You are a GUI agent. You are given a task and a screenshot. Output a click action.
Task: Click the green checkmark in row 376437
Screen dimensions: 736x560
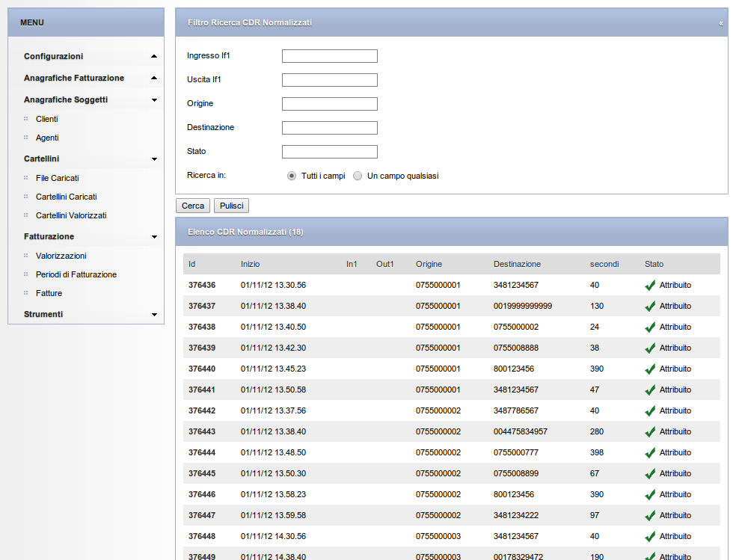coord(650,307)
